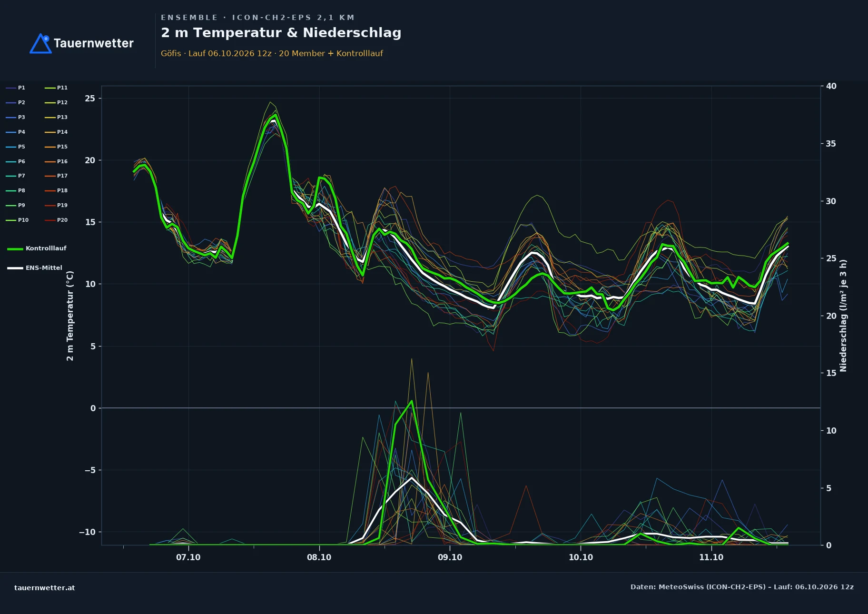
Task: Click the MeteoSwiss data source footer text
Action: [x=742, y=587]
